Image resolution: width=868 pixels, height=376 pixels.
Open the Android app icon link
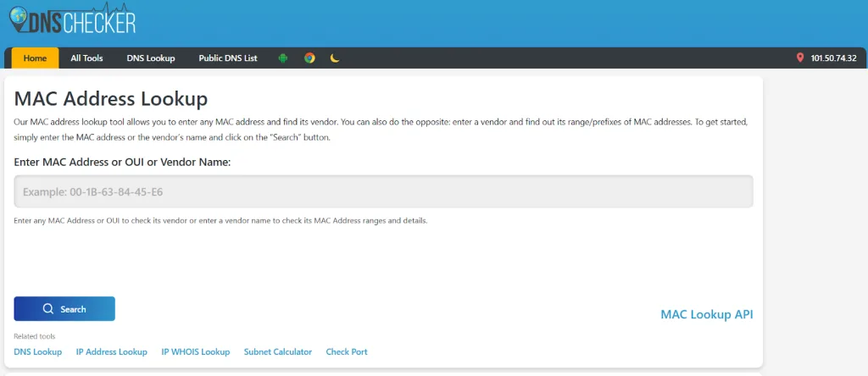[x=283, y=58]
